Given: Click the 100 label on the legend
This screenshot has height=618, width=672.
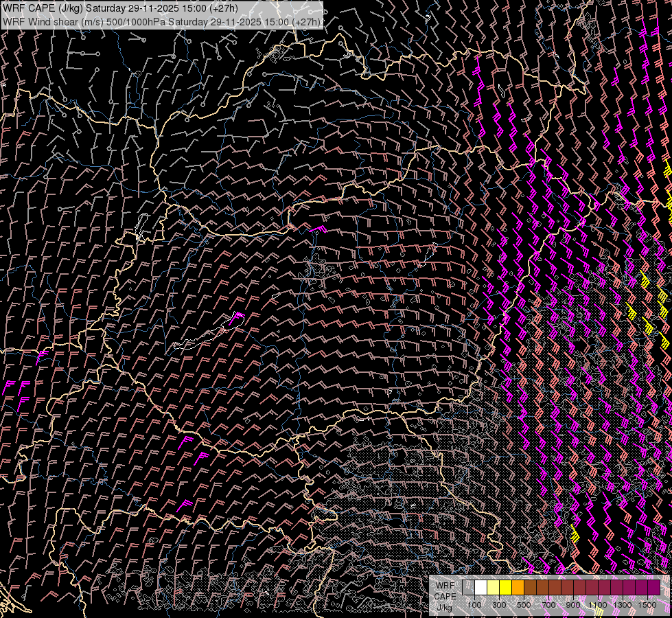Looking at the screenshot, I should (474, 605).
